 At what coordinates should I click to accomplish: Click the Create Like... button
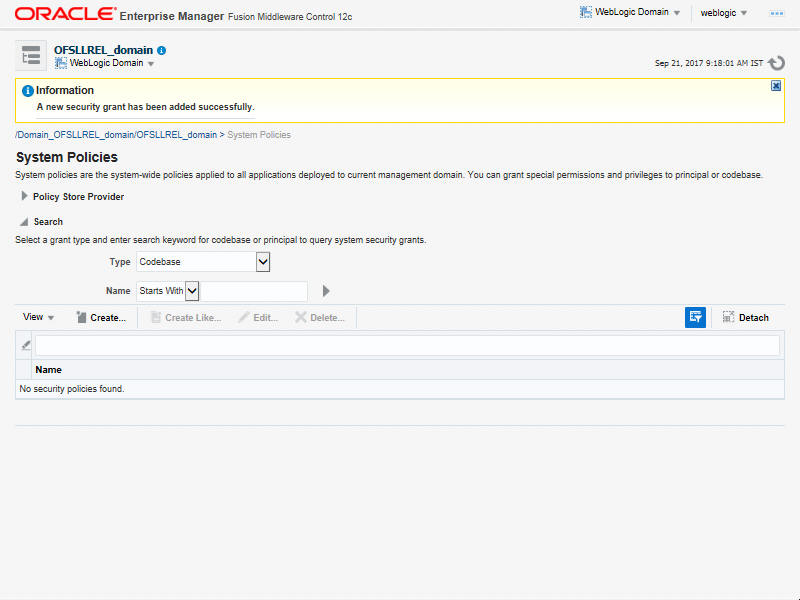(x=186, y=317)
